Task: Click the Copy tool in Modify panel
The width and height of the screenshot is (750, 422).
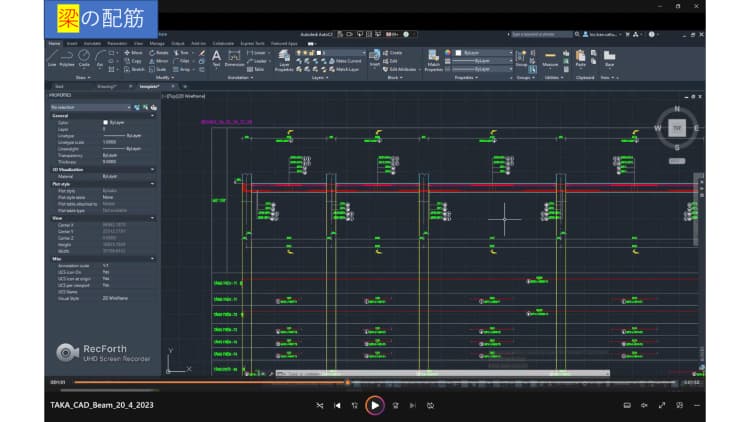Action: click(x=133, y=61)
